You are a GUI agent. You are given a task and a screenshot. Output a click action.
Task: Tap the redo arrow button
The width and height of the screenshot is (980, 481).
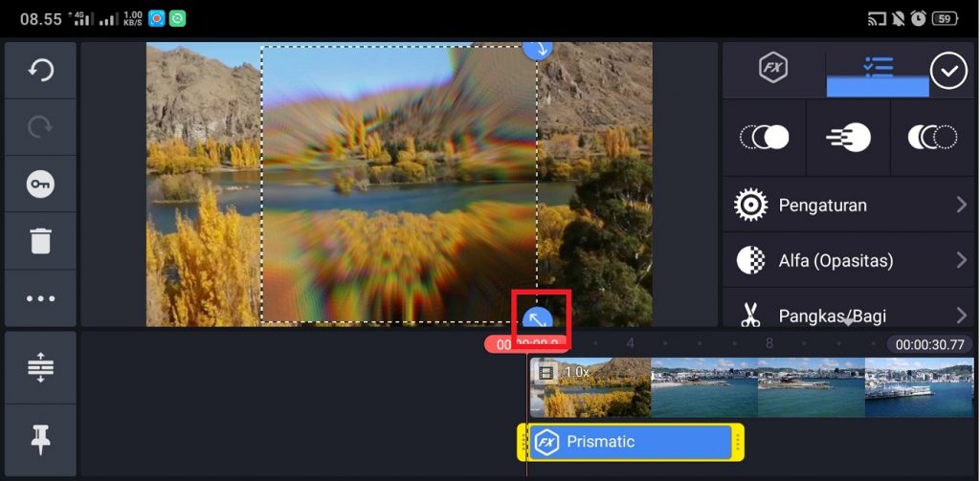40,127
